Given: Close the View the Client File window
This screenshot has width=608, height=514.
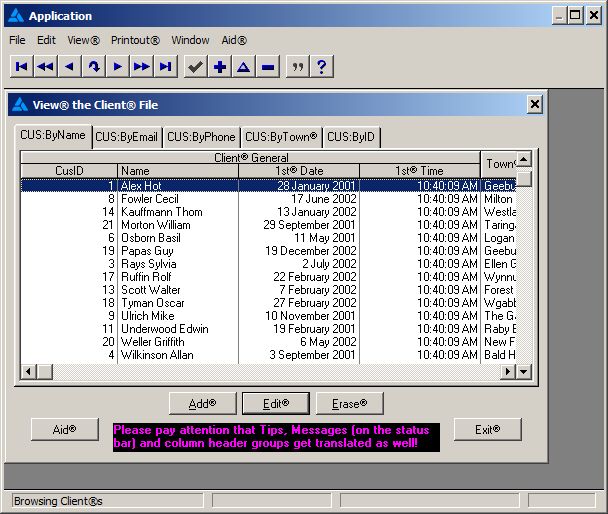Looking at the screenshot, I should (534, 104).
